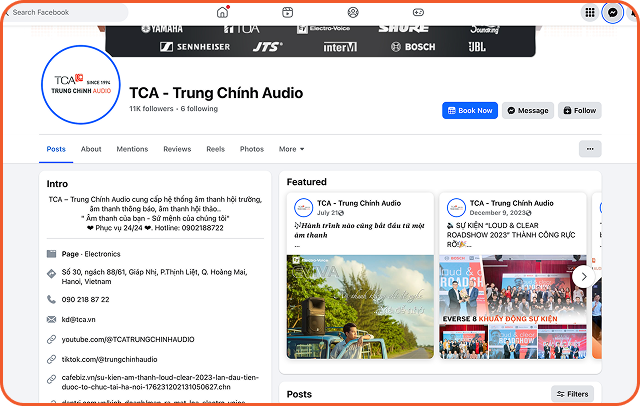Click in the Search Facebook field
640x406 pixels.
pyautogui.click(x=68, y=13)
